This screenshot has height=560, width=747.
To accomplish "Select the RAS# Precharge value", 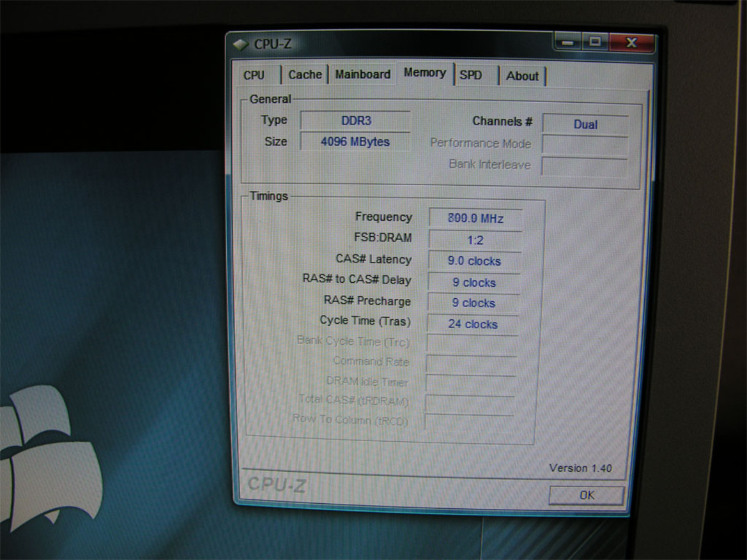I will coord(473,303).
